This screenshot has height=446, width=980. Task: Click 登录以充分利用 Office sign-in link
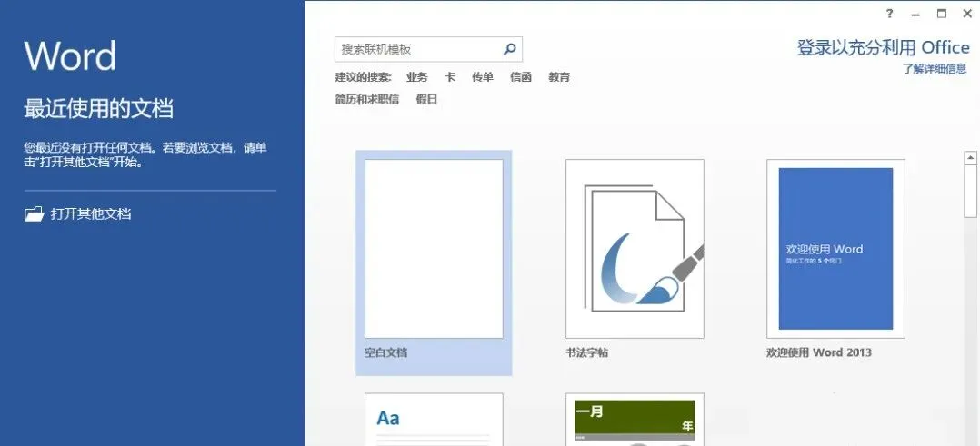[x=883, y=47]
